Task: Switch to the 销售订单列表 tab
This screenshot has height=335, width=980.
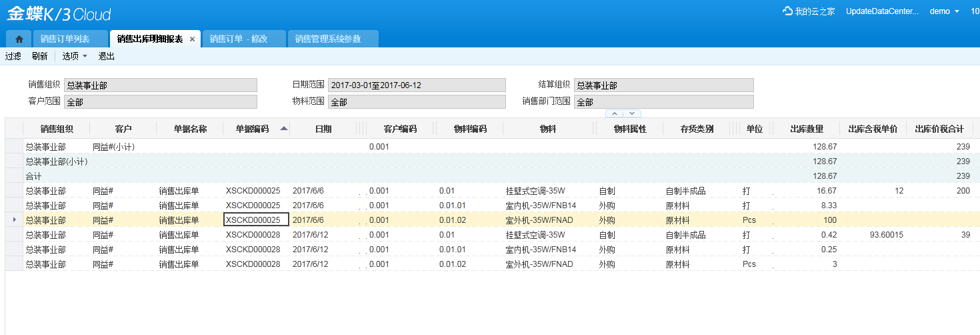Action: pos(65,39)
